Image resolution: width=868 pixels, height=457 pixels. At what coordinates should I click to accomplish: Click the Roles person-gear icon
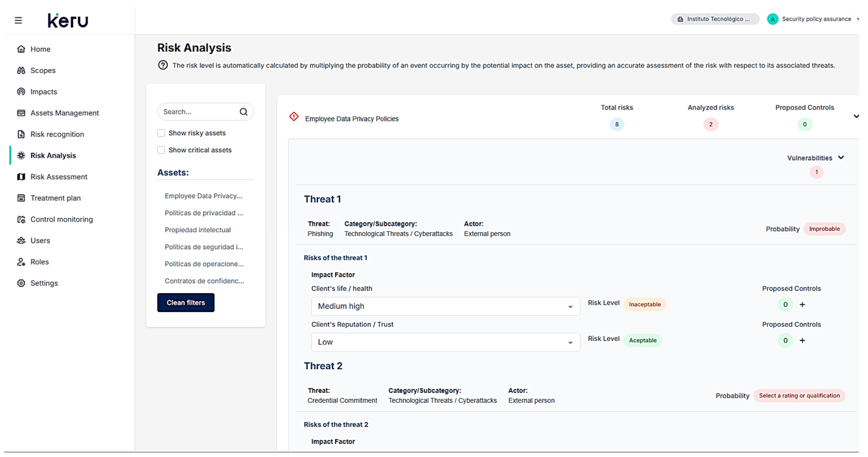(x=21, y=262)
